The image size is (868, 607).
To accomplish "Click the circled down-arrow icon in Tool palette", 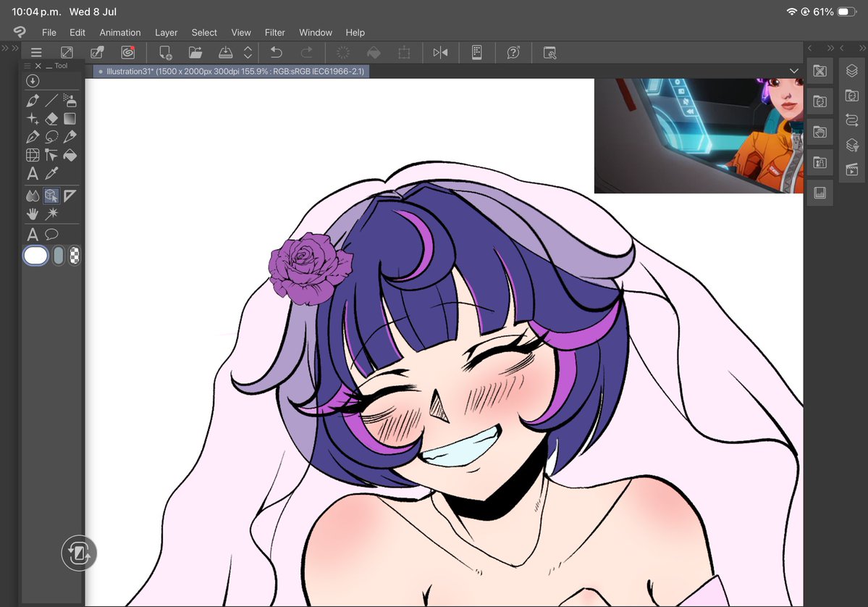I will [x=33, y=81].
